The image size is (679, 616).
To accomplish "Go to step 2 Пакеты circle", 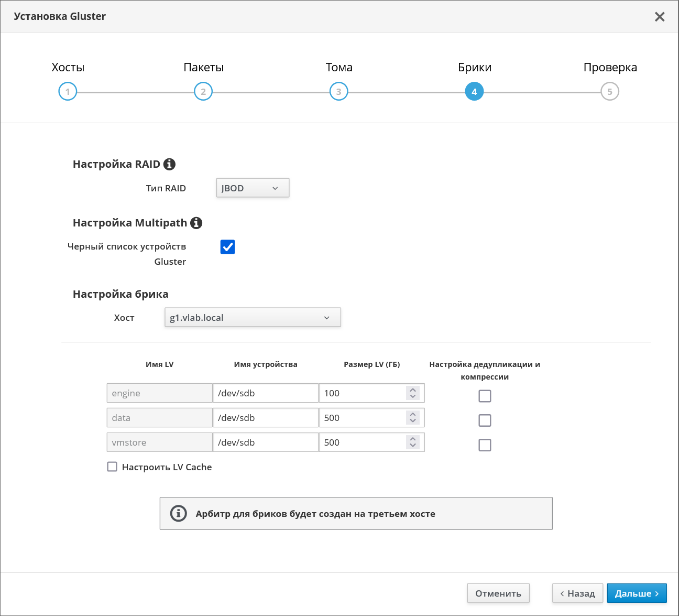I will (203, 92).
